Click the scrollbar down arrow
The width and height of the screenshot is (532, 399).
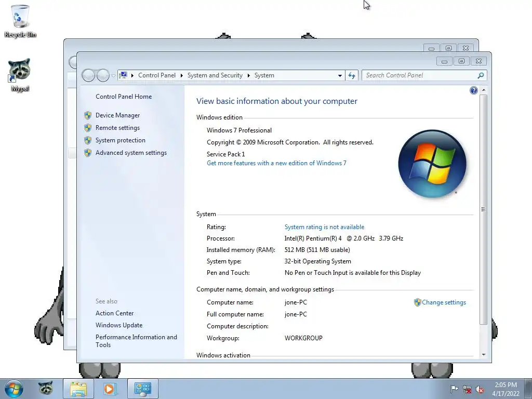(x=484, y=355)
